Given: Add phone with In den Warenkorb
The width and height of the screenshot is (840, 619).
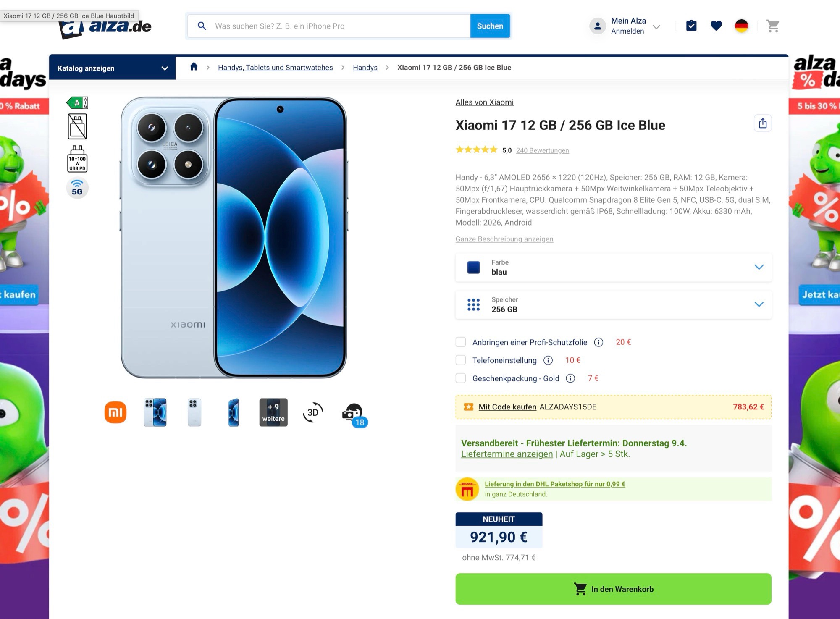Looking at the screenshot, I should pyautogui.click(x=613, y=589).
